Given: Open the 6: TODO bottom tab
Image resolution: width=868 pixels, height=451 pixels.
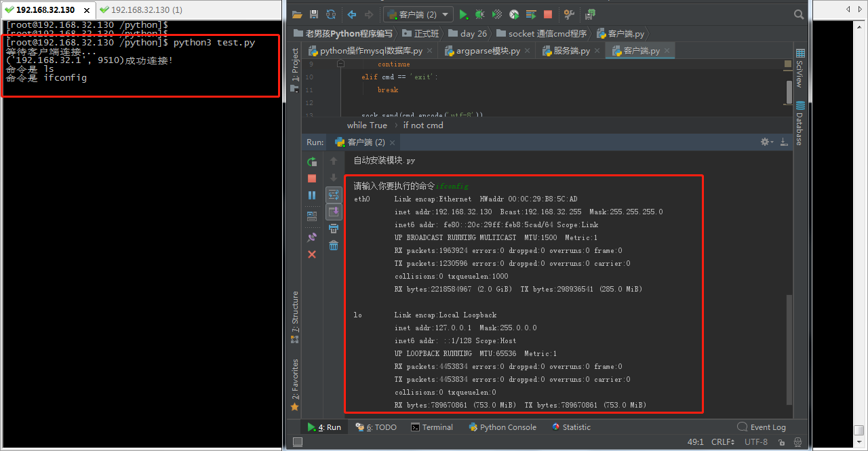Looking at the screenshot, I should click(376, 427).
